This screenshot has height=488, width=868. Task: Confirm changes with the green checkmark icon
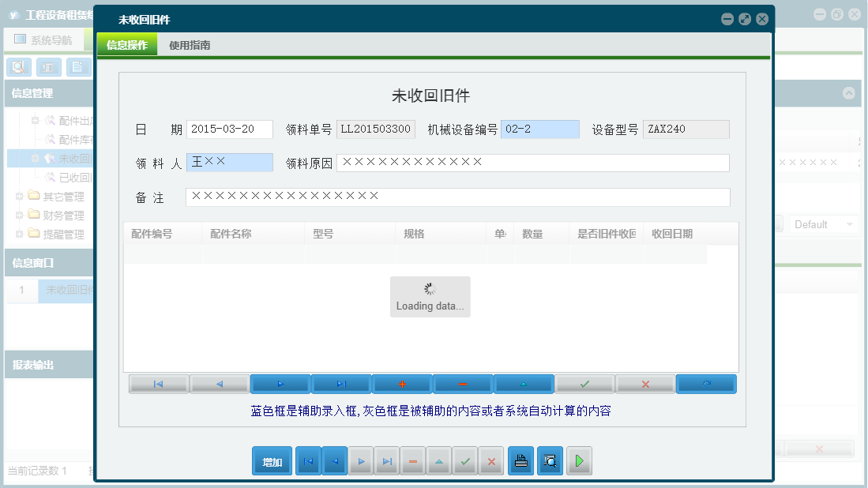pyautogui.click(x=584, y=384)
